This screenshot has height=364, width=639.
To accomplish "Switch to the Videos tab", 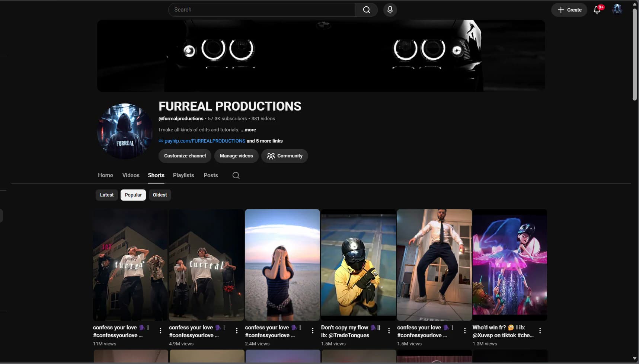I will click(131, 175).
